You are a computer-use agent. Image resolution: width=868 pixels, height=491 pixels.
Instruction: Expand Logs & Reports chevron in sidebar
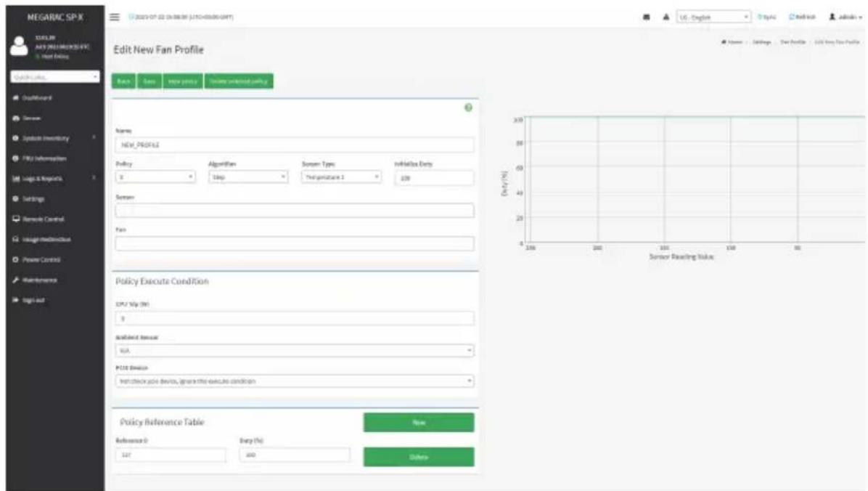[x=94, y=178]
